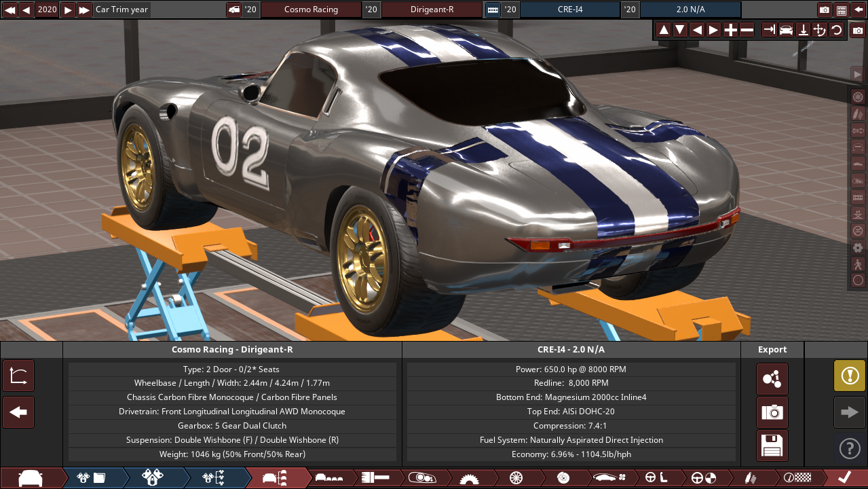
Task: Open the graph curve icon at left
Action: (18, 376)
